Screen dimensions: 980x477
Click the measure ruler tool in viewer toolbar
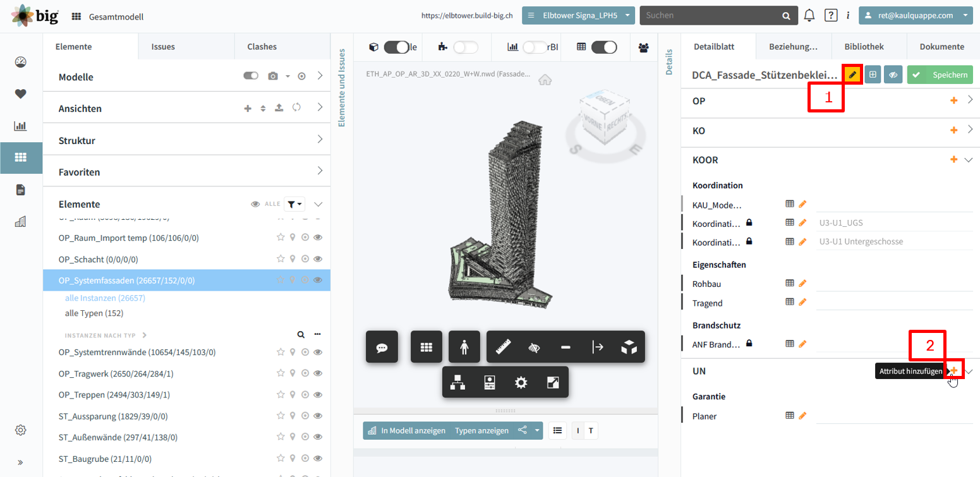(x=503, y=347)
